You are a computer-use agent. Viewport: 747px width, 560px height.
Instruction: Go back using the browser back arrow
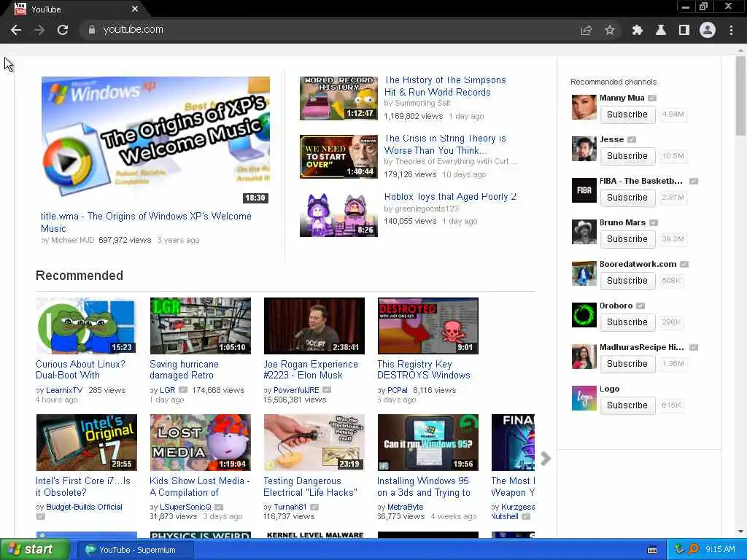pos(16,30)
